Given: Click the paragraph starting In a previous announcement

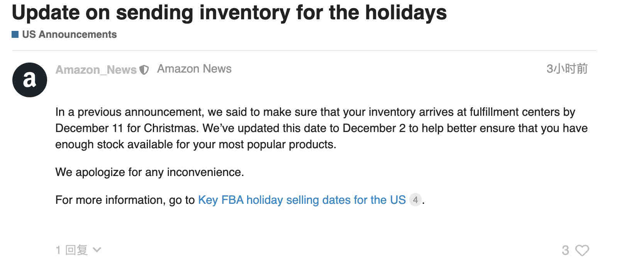Looking at the screenshot, I should (x=321, y=128).
